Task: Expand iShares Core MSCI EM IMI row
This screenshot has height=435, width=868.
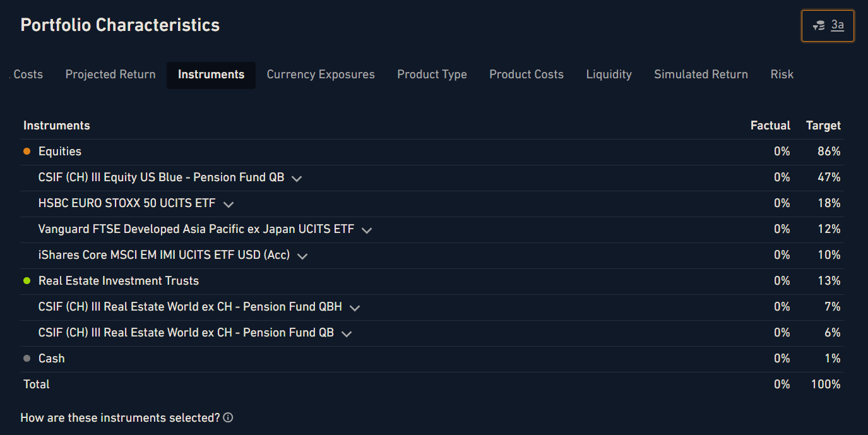Action: [x=302, y=256]
